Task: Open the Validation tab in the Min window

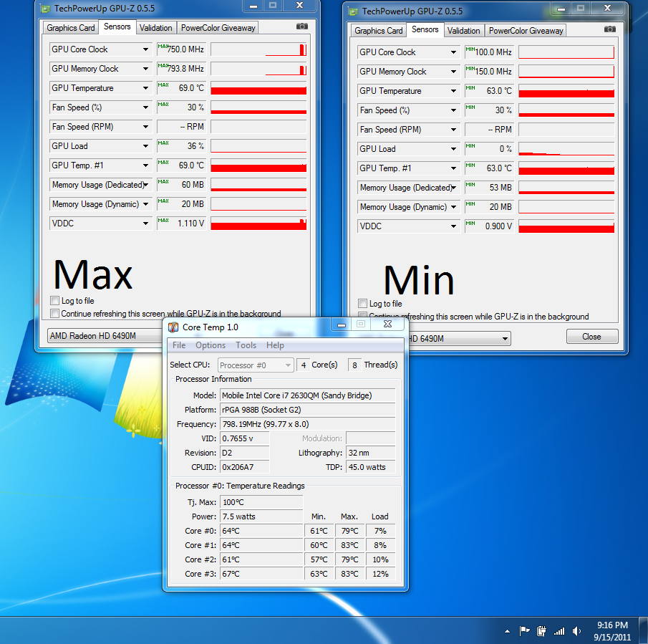Action: (464, 31)
